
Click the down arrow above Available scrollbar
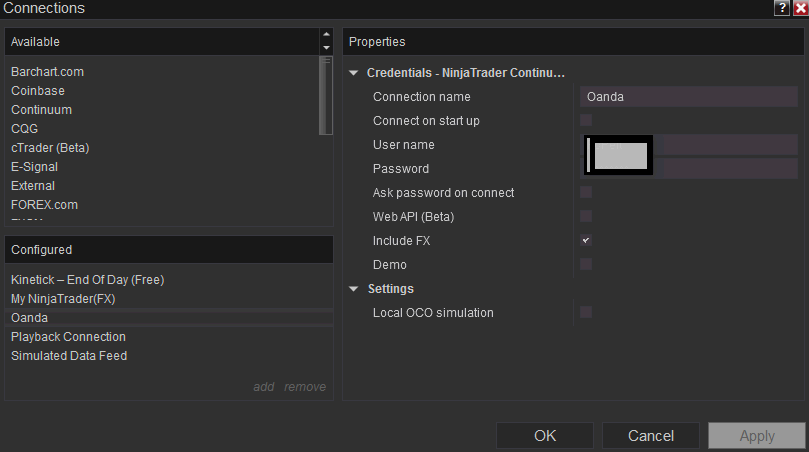[x=326, y=47]
